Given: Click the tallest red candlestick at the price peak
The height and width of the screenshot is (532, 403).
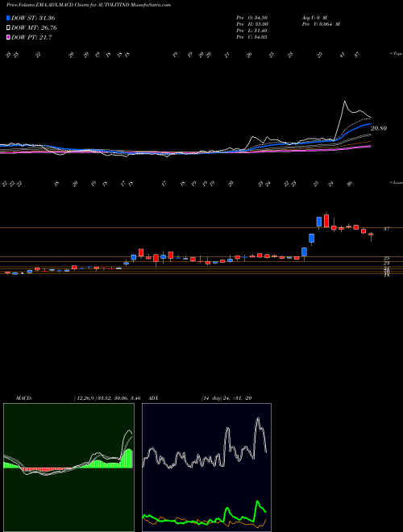Looking at the screenshot, I should coord(326,221).
